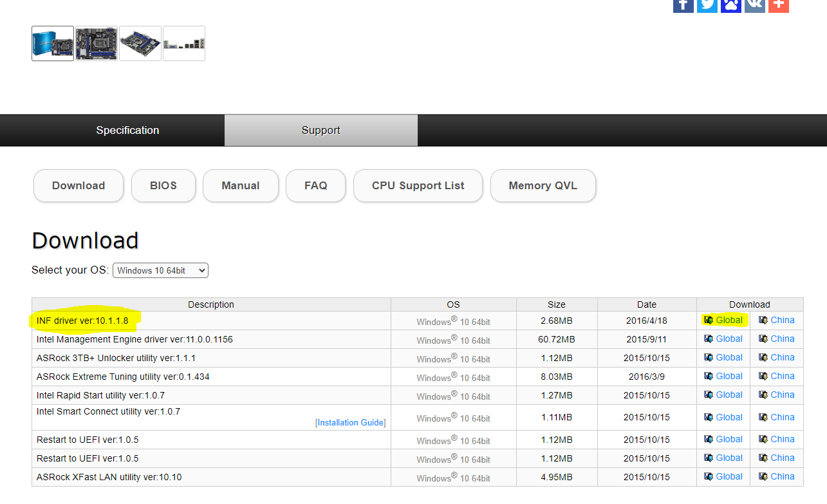The image size is (827, 504).
Task: Click the INF driver ver:10.1.1.8 description
Action: pyautogui.click(x=82, y=320)
